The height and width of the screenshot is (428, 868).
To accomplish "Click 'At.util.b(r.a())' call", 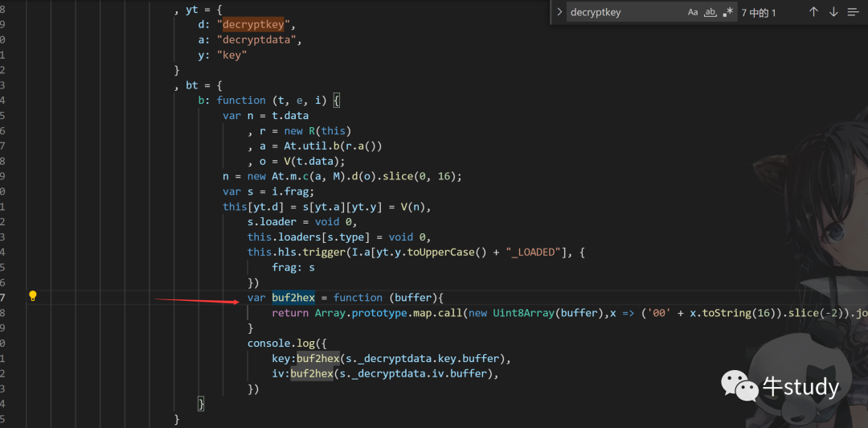I will pos(334,146).
